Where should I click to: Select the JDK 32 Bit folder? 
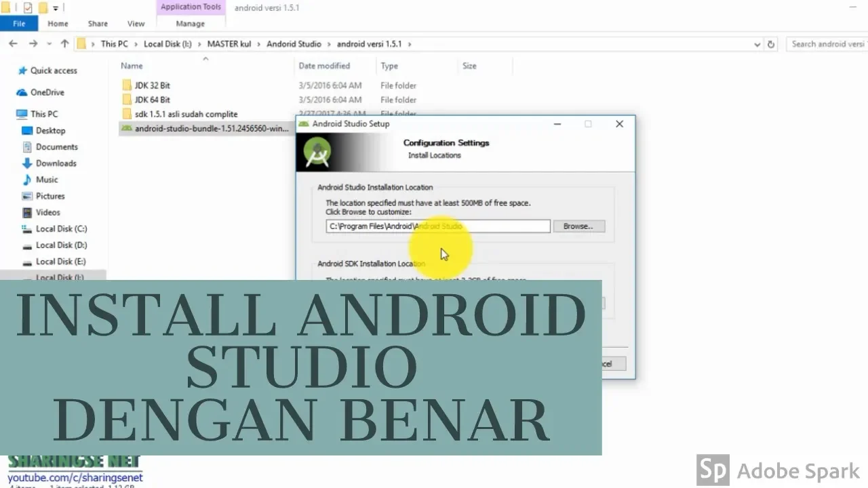pyautogui.click(x=153, y=85)
